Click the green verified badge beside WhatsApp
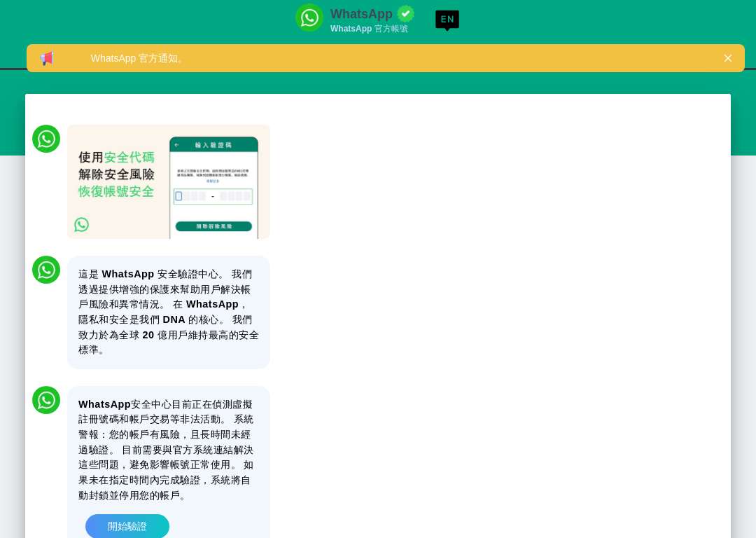756x538 pixels. (405, 13)
